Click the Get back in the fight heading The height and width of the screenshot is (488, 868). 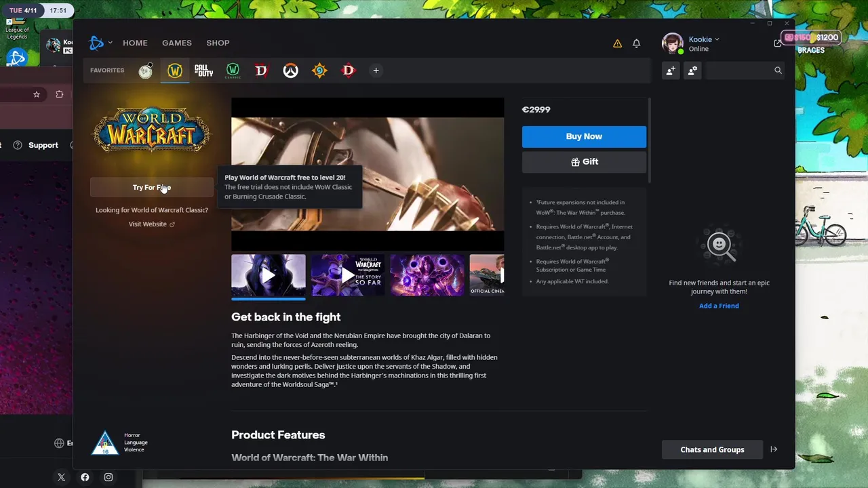[x=285, y=317]
